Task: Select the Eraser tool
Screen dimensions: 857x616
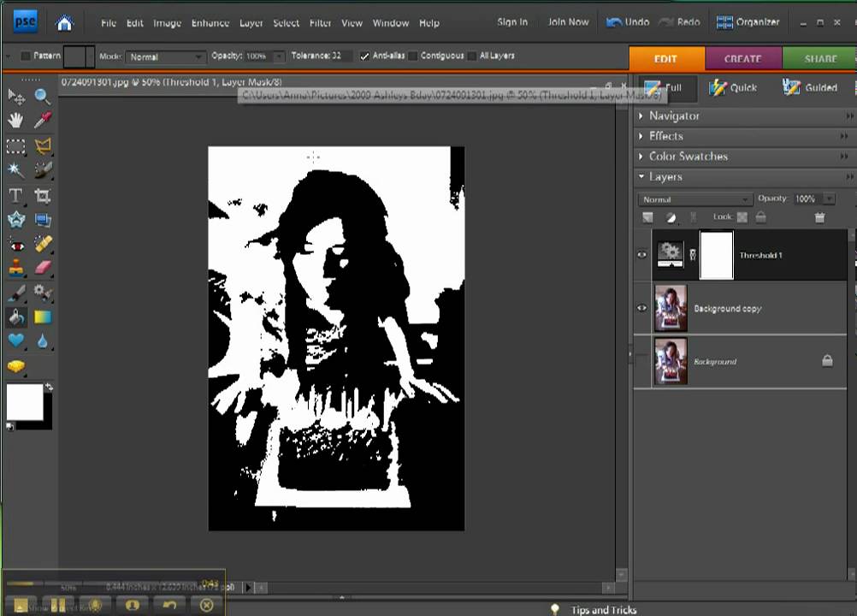Action: [42, 269]
